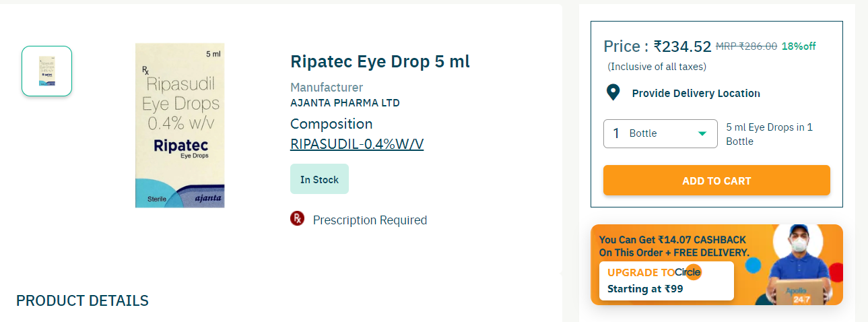Screen dimensions: 868x322
Task: Click the delivery location pin icon
Action: coord(613,93)
